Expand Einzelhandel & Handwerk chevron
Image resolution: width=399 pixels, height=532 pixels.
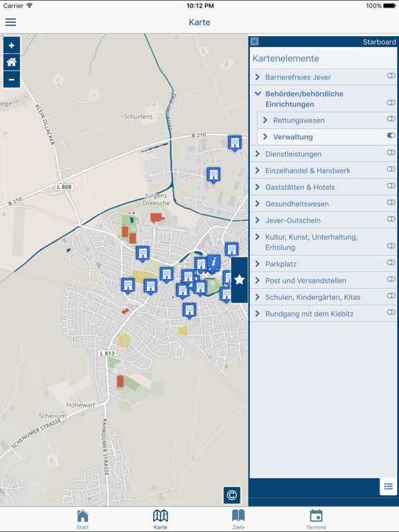(x=258, y=170)
